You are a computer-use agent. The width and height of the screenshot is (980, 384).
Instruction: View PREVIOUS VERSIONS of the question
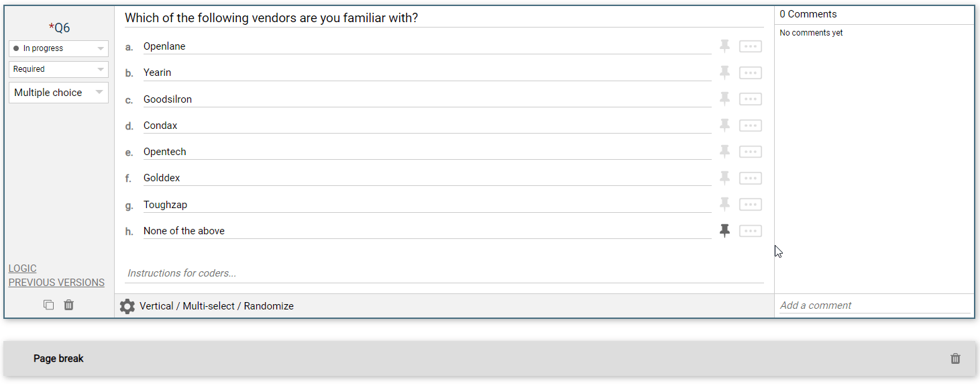[x=56, y=283]
